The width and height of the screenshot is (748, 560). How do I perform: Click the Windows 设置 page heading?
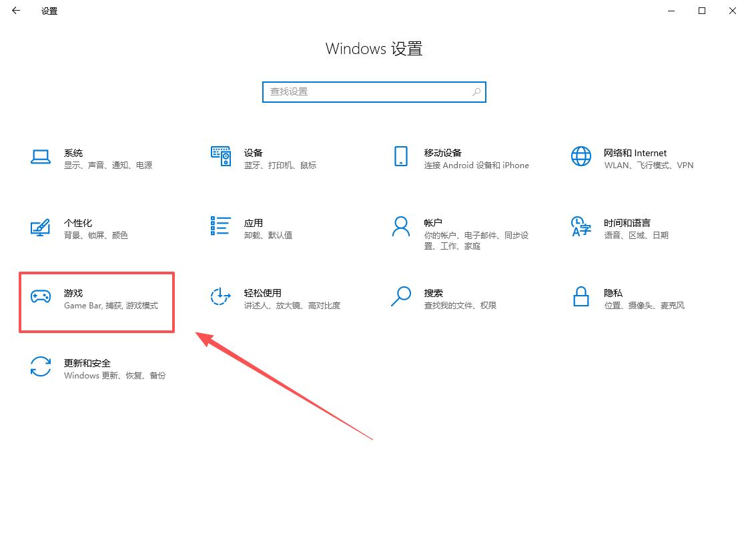[374, 49]
